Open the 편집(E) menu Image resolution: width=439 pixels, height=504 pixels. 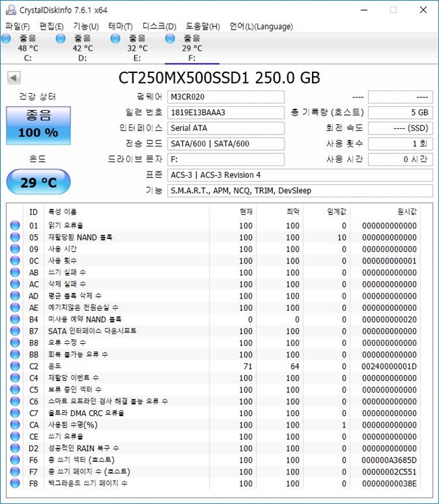click(51, 26)
